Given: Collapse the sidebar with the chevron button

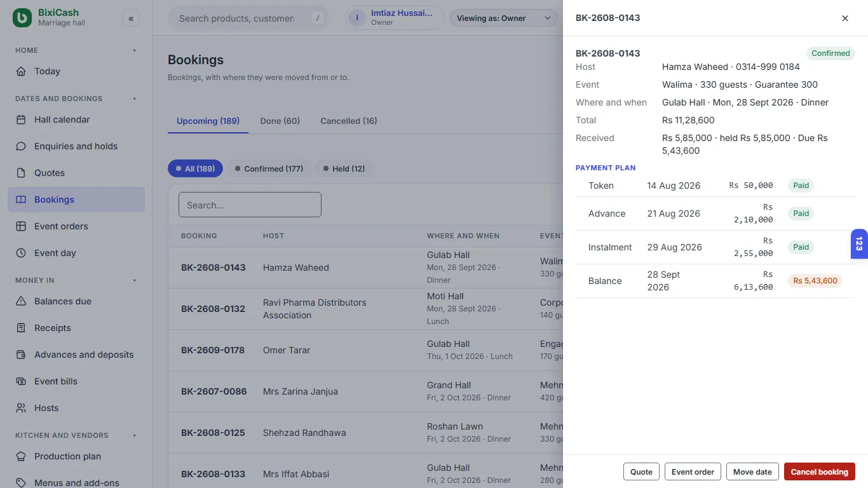Looking at the screenshot, I should (x=131, y=18).
